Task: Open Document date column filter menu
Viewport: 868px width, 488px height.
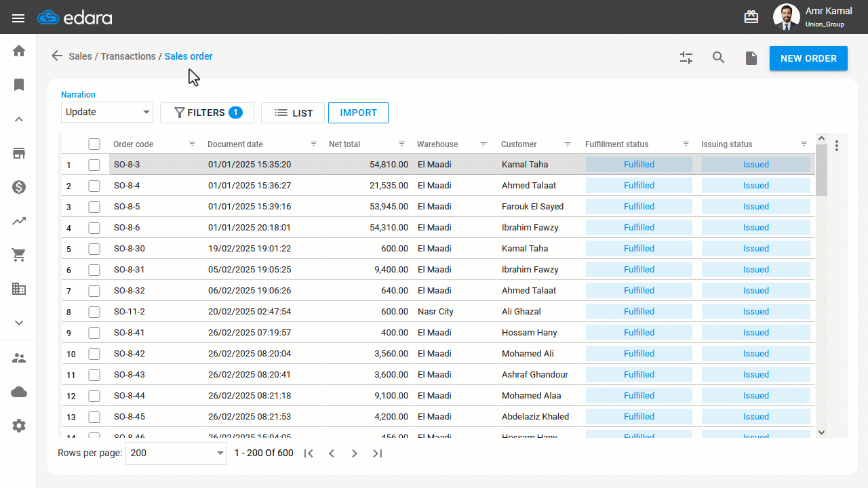Action: point(313,144)
